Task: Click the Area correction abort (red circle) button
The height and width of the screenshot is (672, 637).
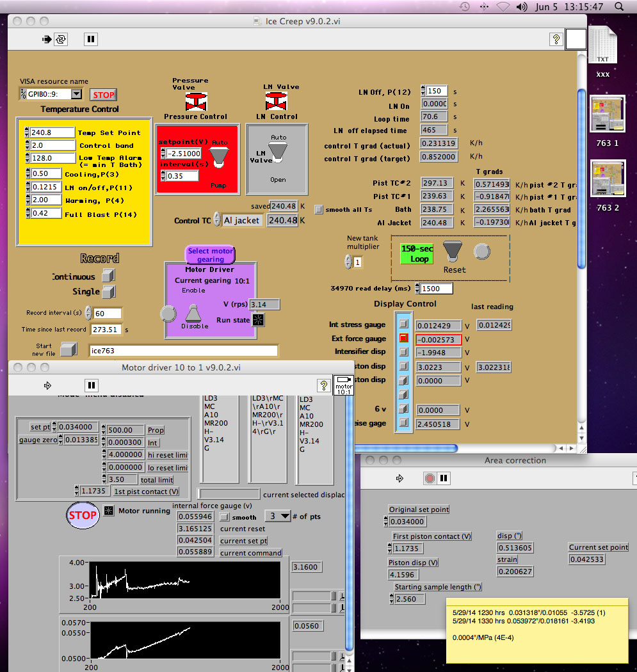Action: click(x=430, y=478)
